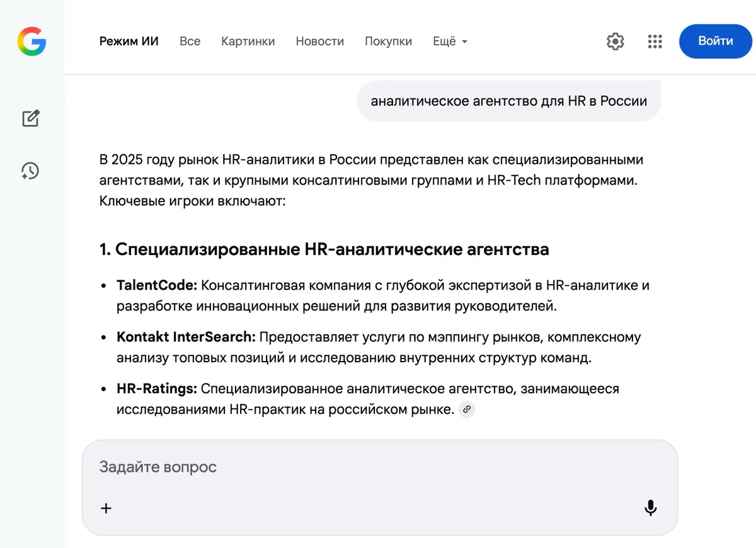Screen dimensions: 756x548
Task: Expand the Ещё dropdown menu
Action: (x=450, y=41)
